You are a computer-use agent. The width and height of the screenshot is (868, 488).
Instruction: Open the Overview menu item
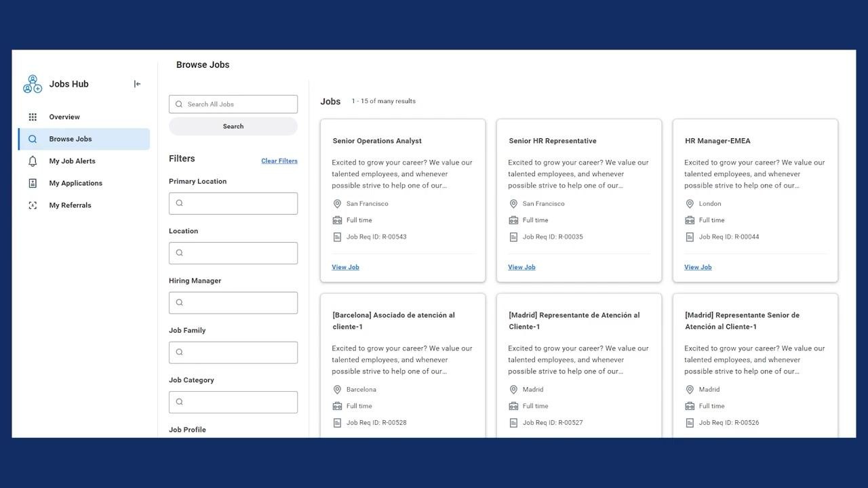tap(84, 117)
